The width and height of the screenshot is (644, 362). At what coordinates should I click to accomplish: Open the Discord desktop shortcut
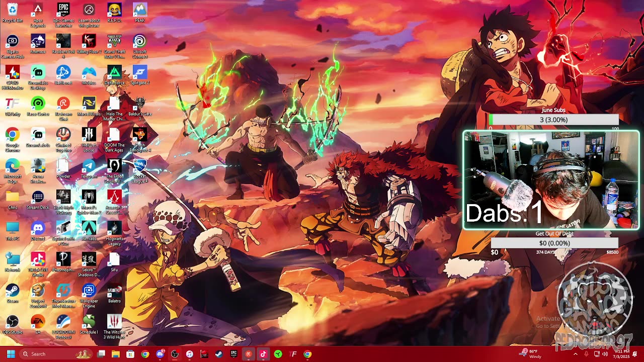38,231
